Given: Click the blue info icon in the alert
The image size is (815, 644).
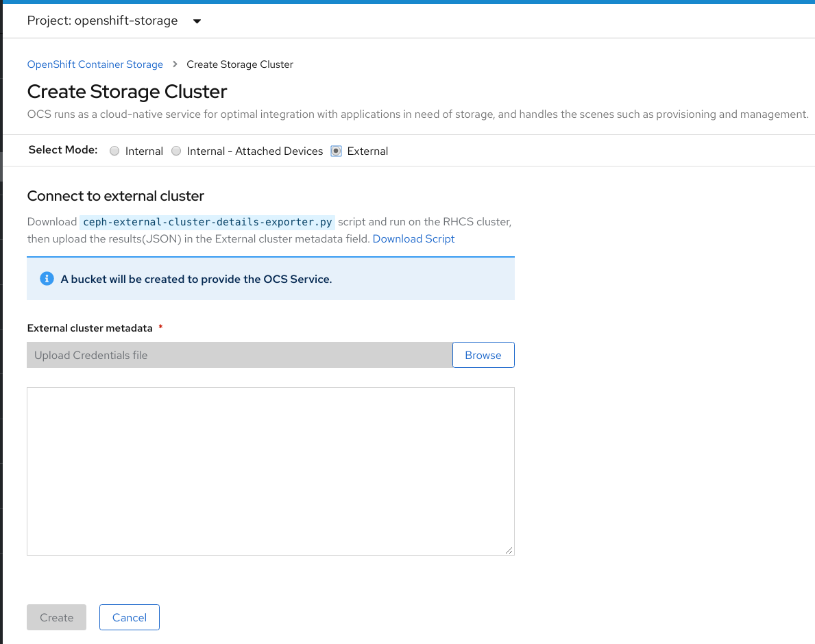Looking at the screenshot, I should point(47,278).
